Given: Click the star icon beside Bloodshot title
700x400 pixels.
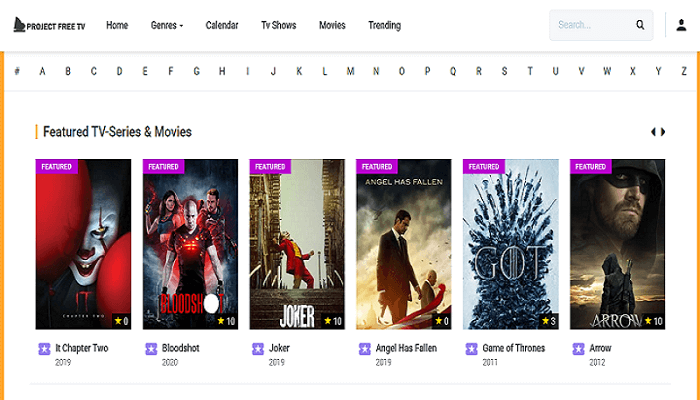Looking at the screenshot, I should tap(151, 349).
